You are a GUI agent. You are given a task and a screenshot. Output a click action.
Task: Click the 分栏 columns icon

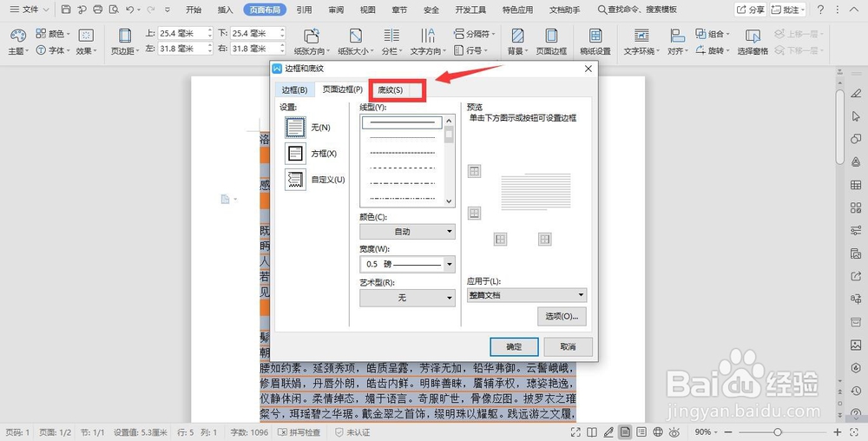391,36
